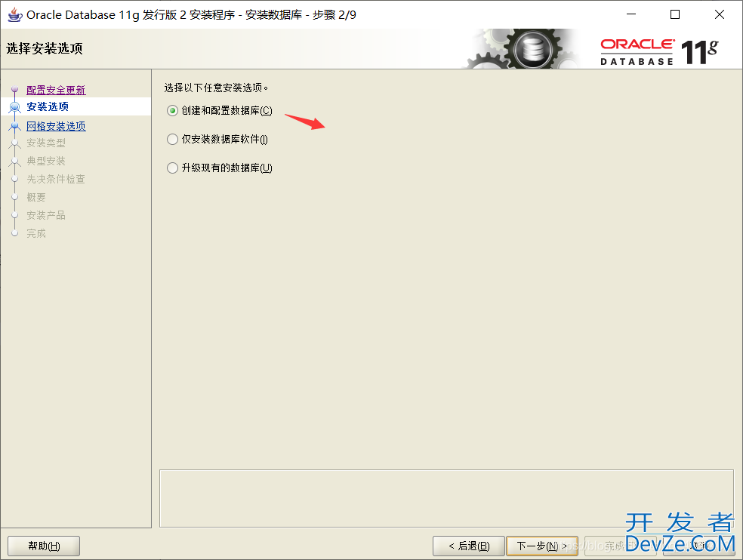Click the Java icon in the title bar
The image size is (743, 560).
coord(14,14)
